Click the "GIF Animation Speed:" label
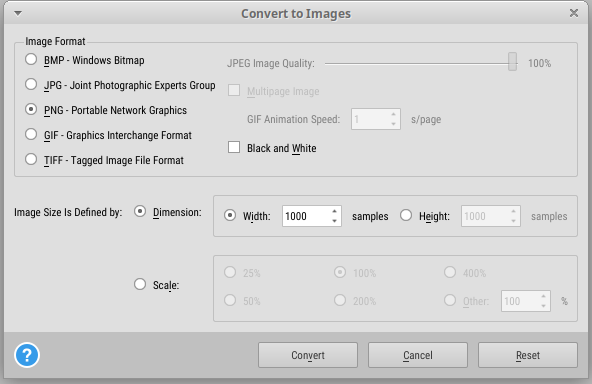Image resolution: width=592 pixels, height=384 pixels. [293, 119]
